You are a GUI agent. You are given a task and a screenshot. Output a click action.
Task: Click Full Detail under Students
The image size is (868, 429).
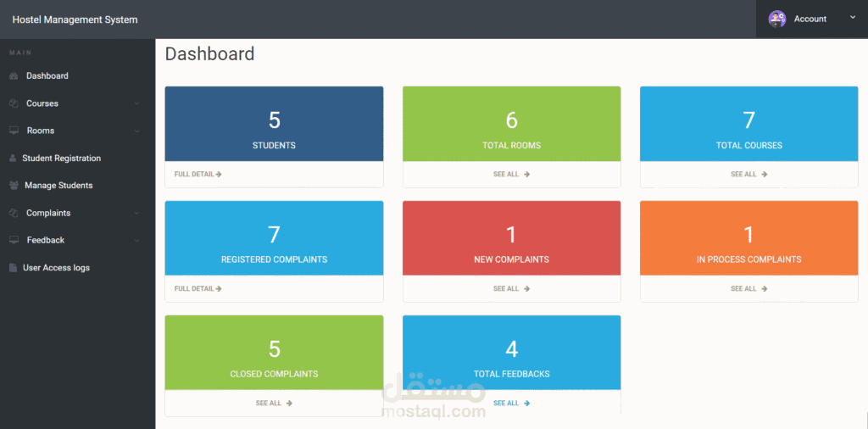pyautogui.click(x=194, y=174)
